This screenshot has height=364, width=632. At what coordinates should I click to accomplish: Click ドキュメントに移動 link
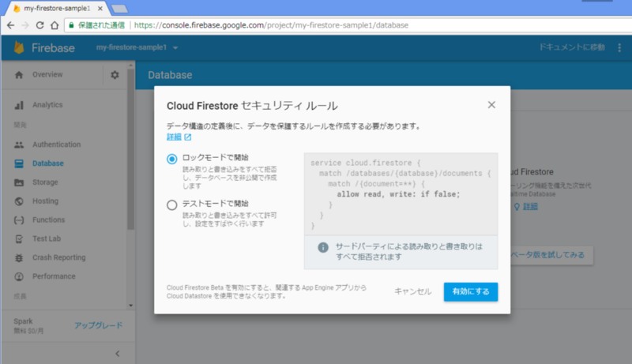(572, 47)
